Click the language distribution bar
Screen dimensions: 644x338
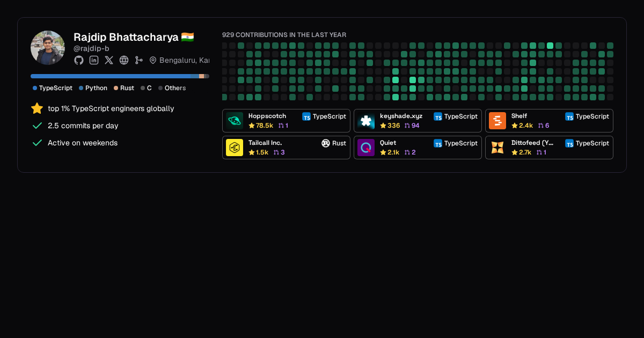[x=120, y=76]
